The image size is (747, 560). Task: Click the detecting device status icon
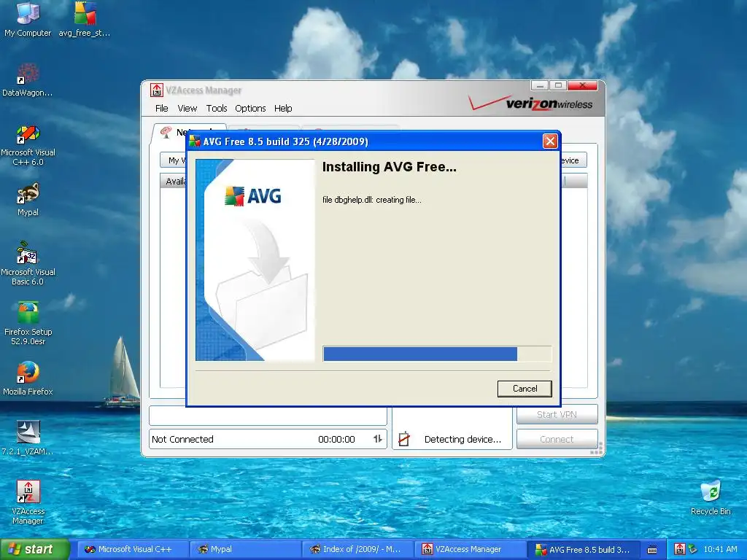click(404, 438)
